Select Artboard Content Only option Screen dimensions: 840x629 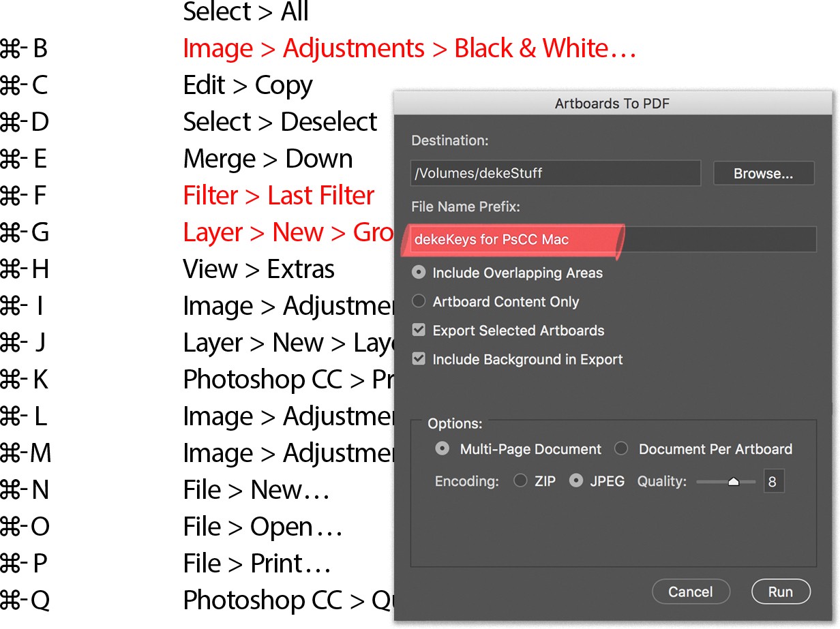coord(420,301)
